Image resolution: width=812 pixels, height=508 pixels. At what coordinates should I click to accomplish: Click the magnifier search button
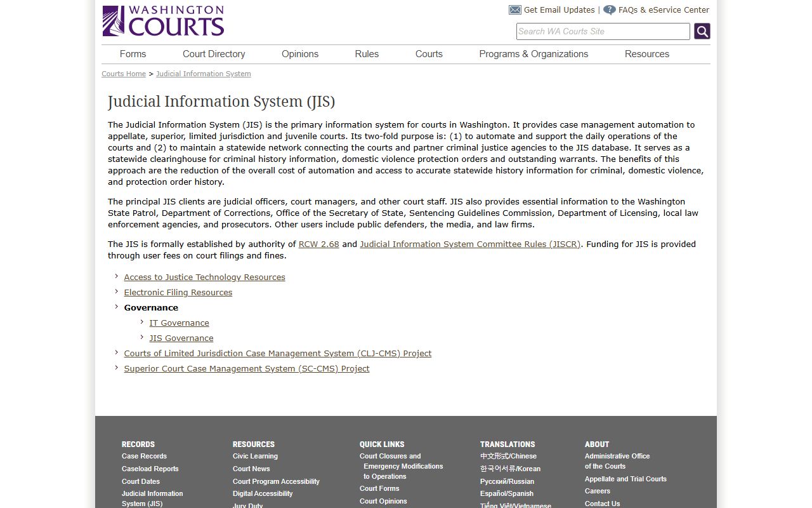(x=702, y=31)
